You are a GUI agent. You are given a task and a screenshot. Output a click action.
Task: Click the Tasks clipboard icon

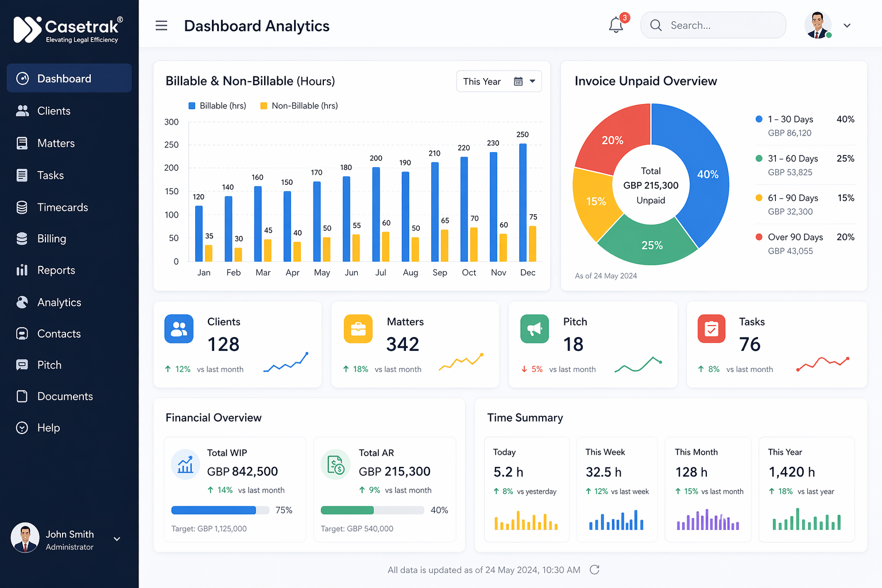[x=711, y=329]
